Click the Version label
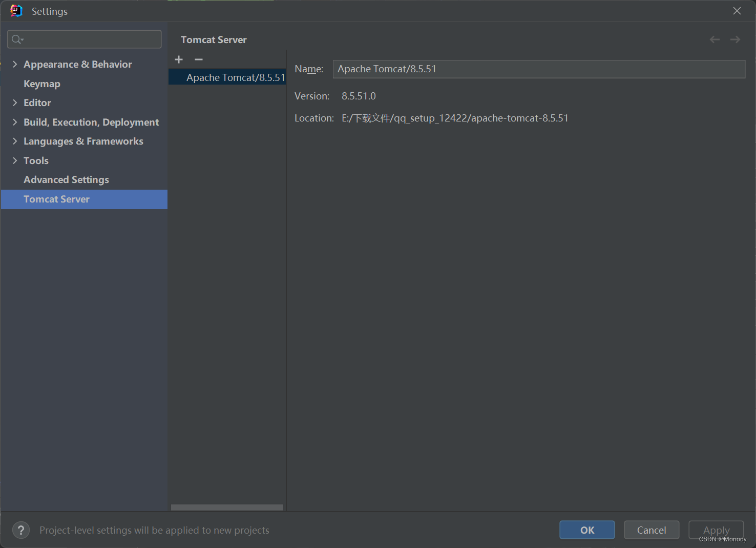 pos(312,96)
